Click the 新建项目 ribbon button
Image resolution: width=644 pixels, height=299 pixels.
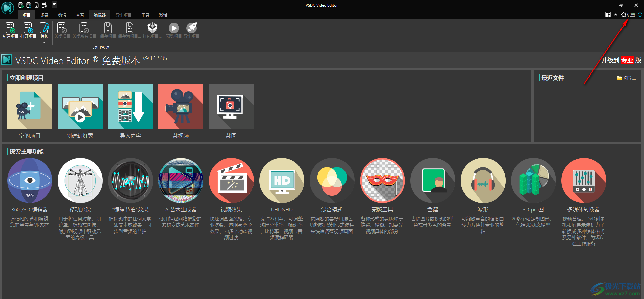pyautogui.click(x=10, y=30)
